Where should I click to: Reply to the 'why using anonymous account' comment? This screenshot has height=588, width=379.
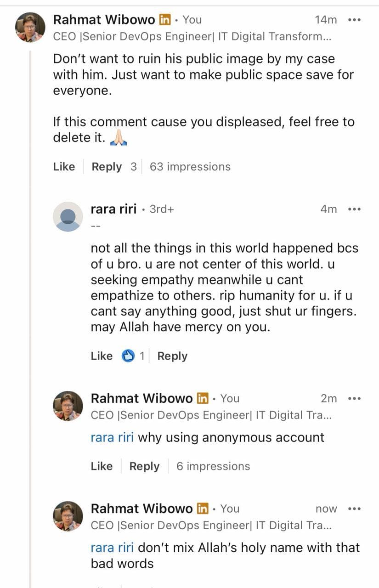[144, 466]
